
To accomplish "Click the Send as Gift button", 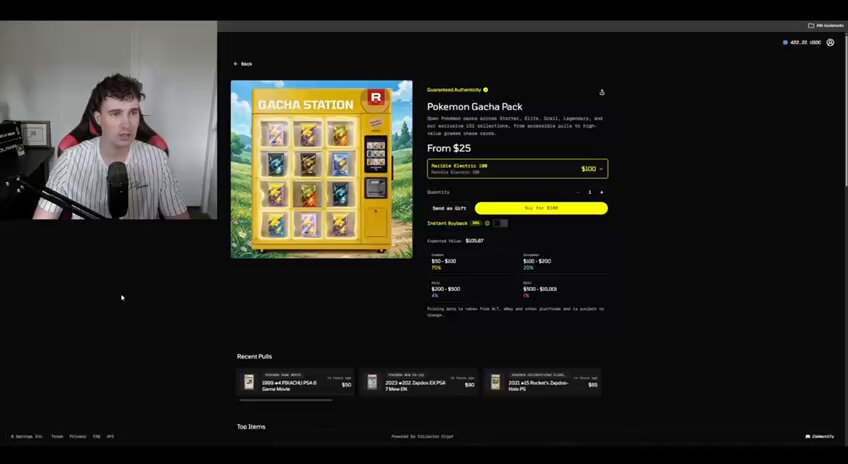I will [x=449, y=208].
